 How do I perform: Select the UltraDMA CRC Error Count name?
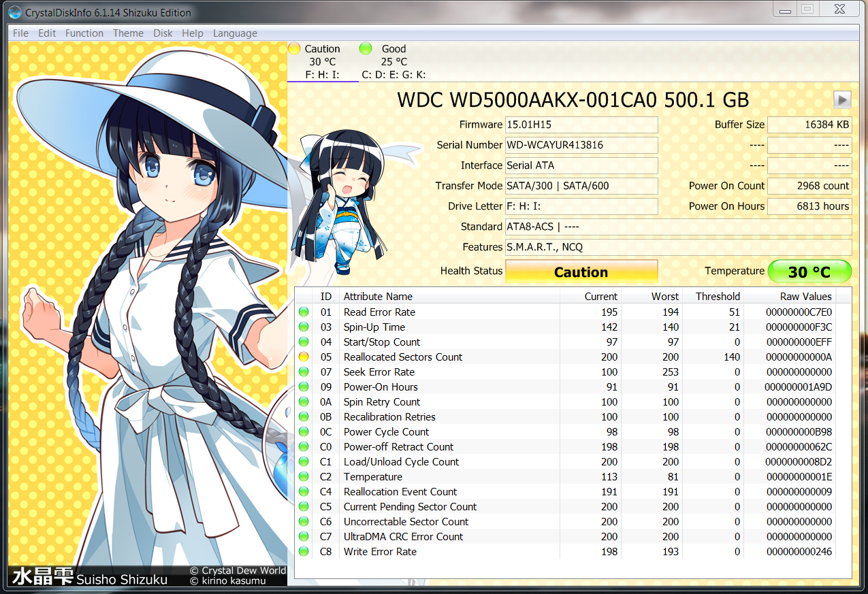[x=403, y=537]
